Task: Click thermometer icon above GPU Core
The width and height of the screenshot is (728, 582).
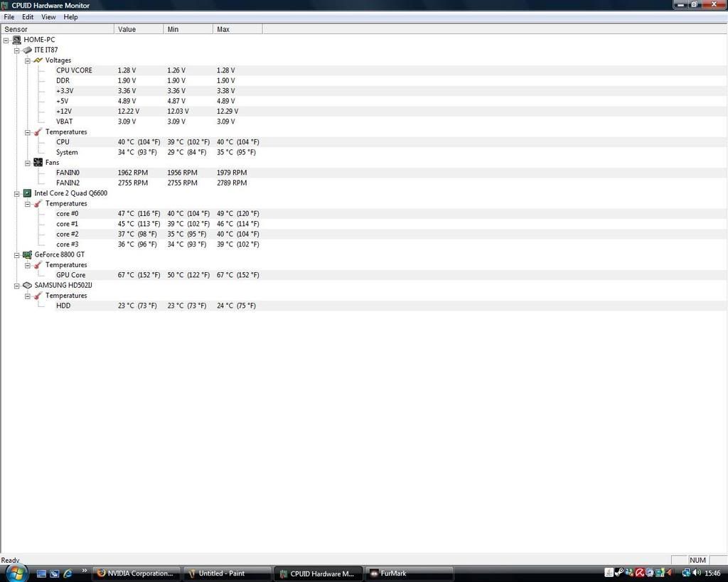Action: pyautogui.click(x=38, y=265)
